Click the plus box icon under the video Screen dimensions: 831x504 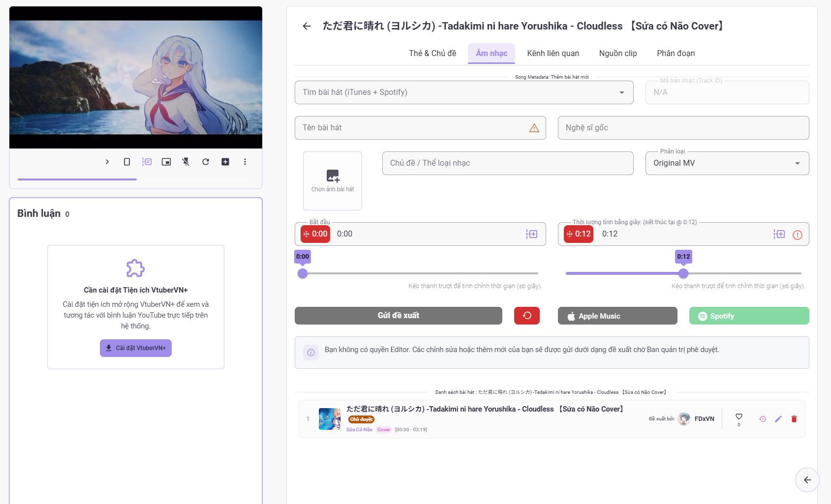tap(225, 162)
